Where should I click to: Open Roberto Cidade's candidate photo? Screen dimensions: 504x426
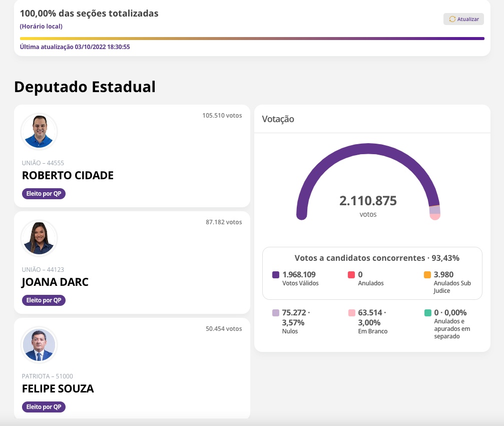tap(39, 132)
